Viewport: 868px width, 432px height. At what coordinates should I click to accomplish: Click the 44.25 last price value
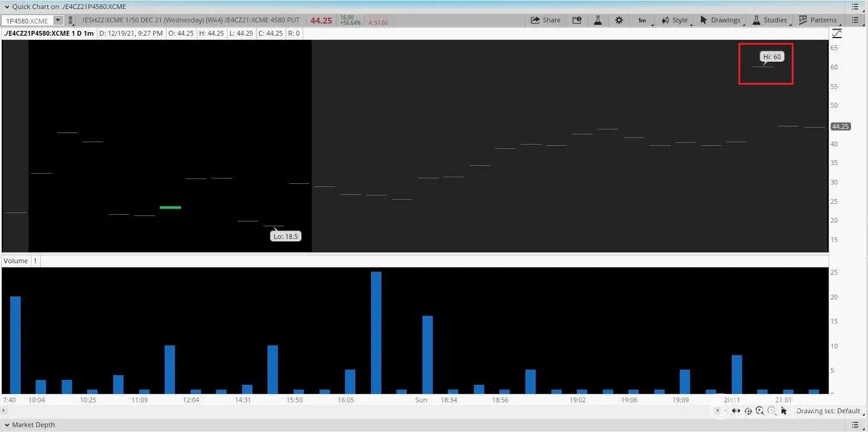(x=321, y=21)
